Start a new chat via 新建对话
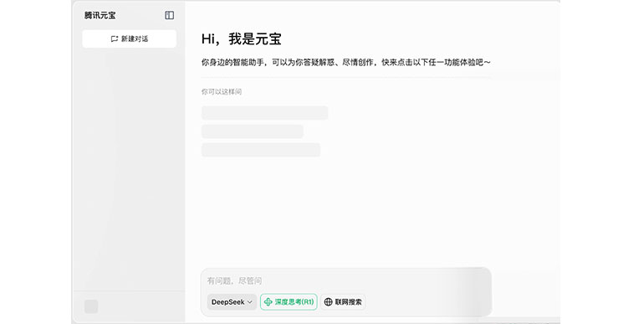 point(130,39)
